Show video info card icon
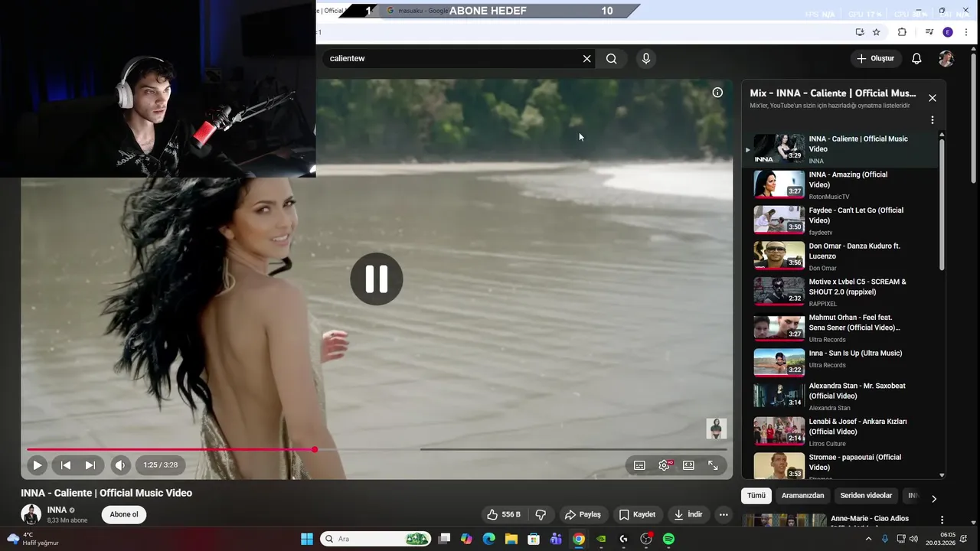Screen dimensions: 980x551 click(717, 93)
